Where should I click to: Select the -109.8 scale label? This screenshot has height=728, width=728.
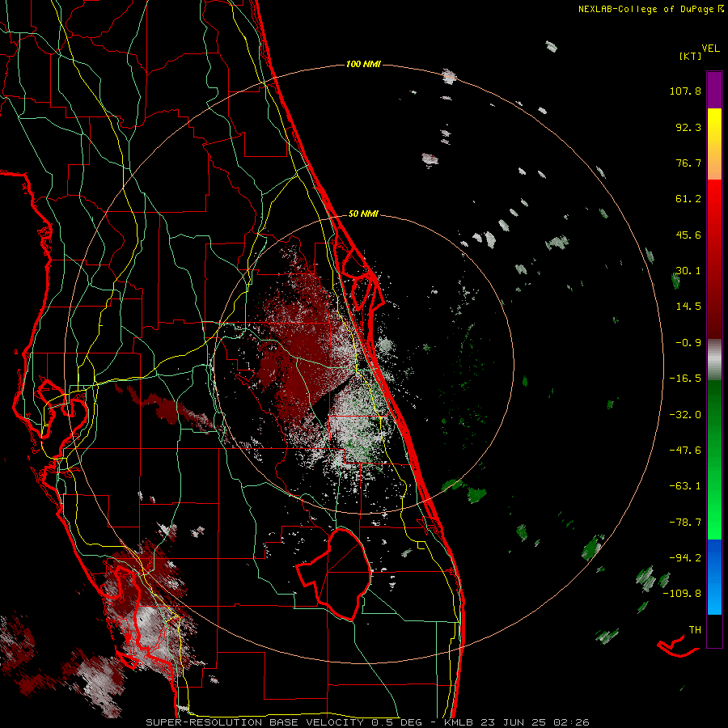point(682,594)
